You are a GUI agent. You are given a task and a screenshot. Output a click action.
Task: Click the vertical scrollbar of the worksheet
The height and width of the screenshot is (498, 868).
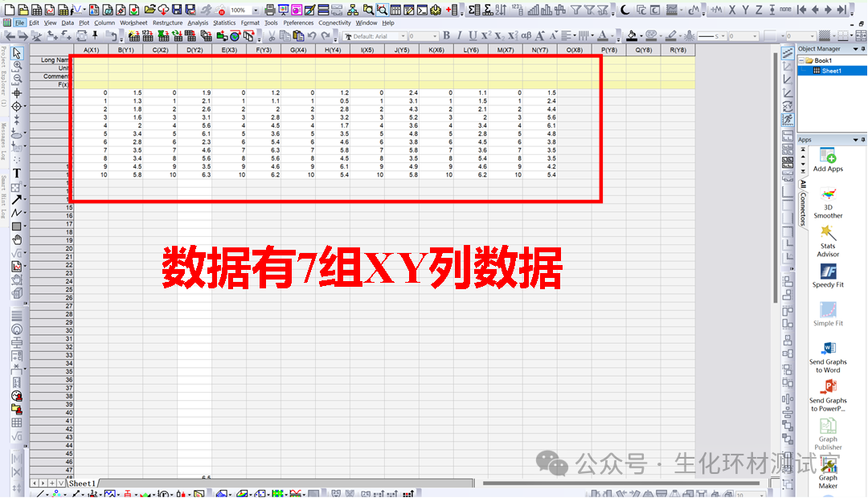tap(776, 177)
